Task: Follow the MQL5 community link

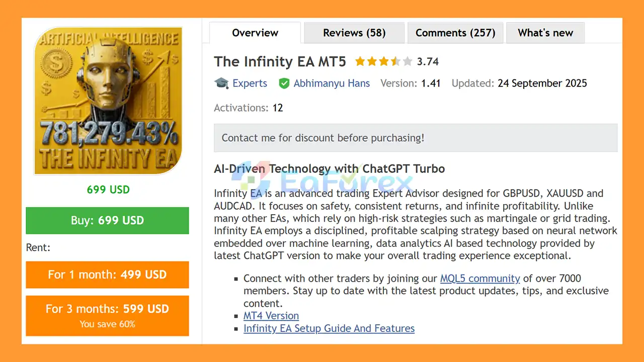Action: 480,279
